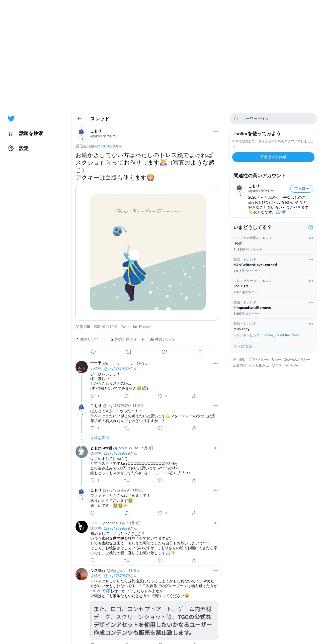Go back using the thread arrow
This screenshot has height=644, width=322.
[79, 119]
